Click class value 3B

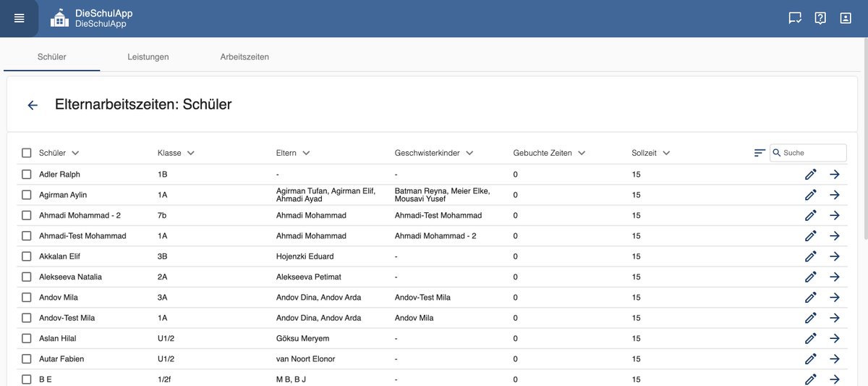coord(163,256)
